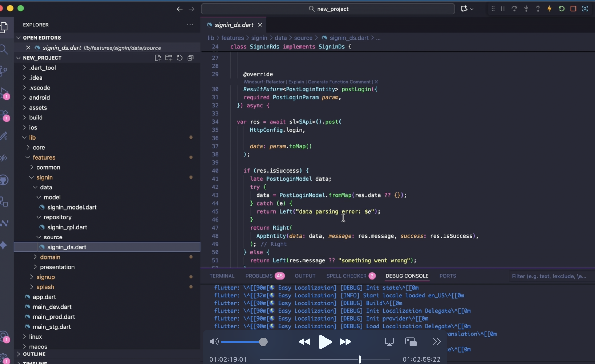Click the step over debug icon
Screen dimensions: 595x364
[514, 9]
